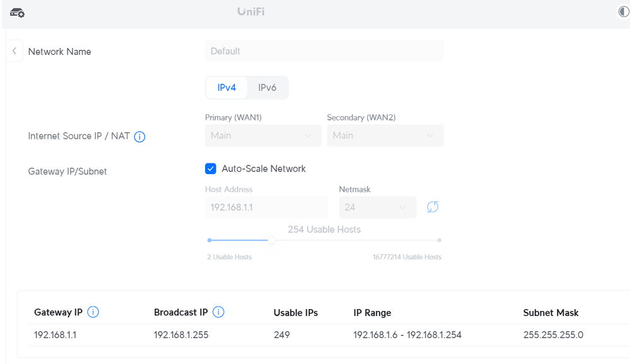This screenshot has height=364, width=630.
Task: Click the back arrow beside Network Name
Action: click(x=14, y=51)
